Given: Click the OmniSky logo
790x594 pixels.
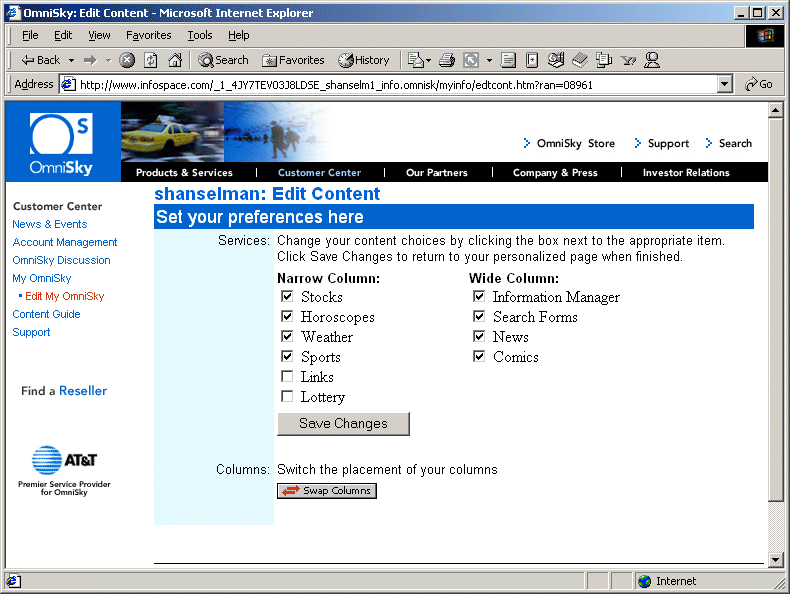Looking at the screenshot, I should (63, 142).
